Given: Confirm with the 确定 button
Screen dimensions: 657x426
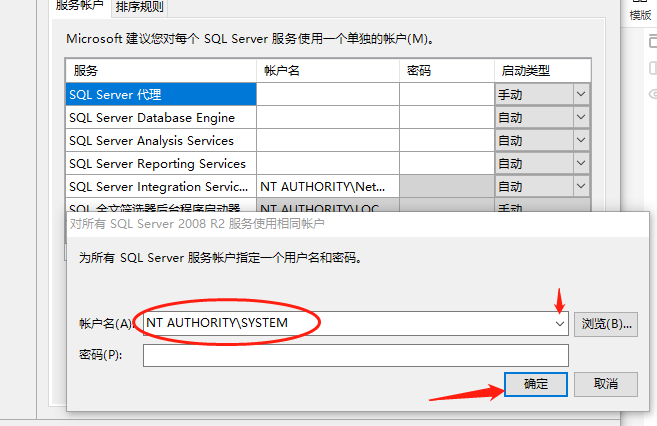Looking at the screenshot, I should pyautogui.click(x=536, y=384).
